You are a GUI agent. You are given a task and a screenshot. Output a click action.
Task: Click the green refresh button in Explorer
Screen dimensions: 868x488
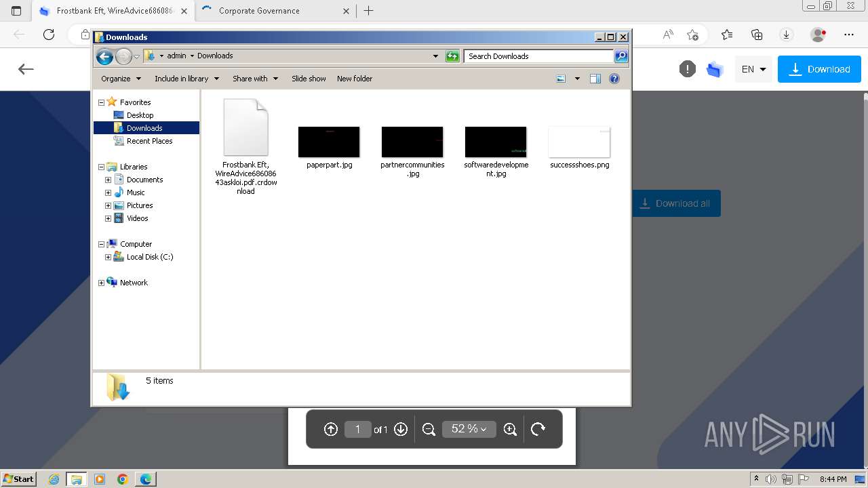pos(452,56)
